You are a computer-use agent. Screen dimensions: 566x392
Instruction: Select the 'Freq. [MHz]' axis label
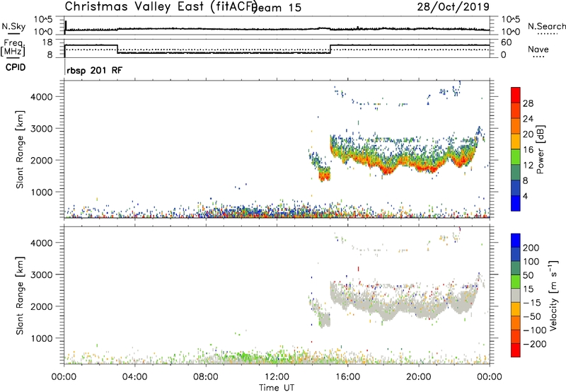13,48
